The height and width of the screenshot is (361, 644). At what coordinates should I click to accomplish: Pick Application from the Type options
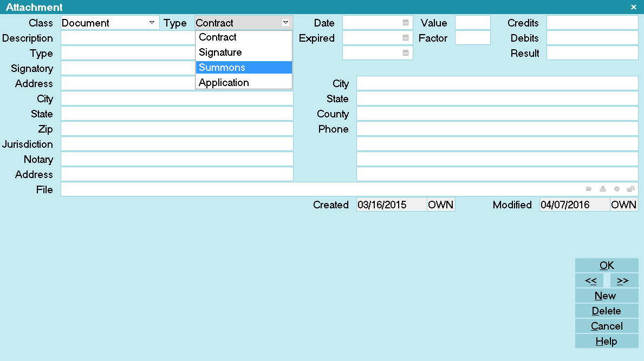point(244,83)
